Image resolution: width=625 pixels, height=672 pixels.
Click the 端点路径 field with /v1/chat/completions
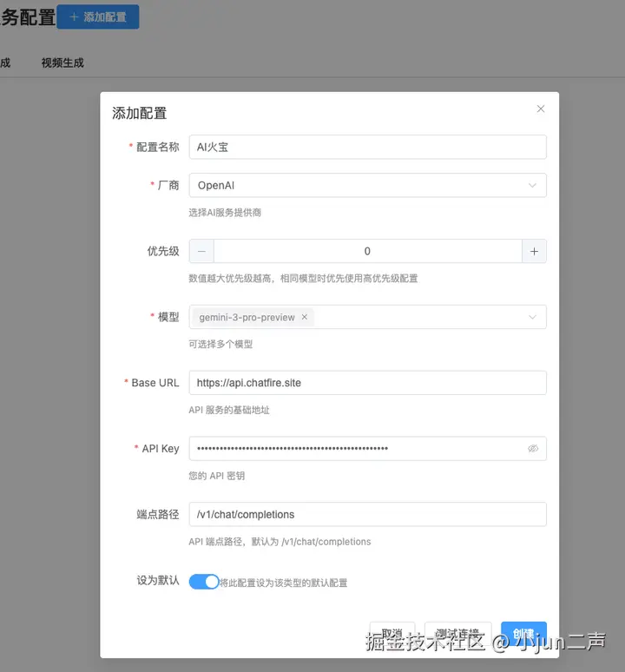367,514
